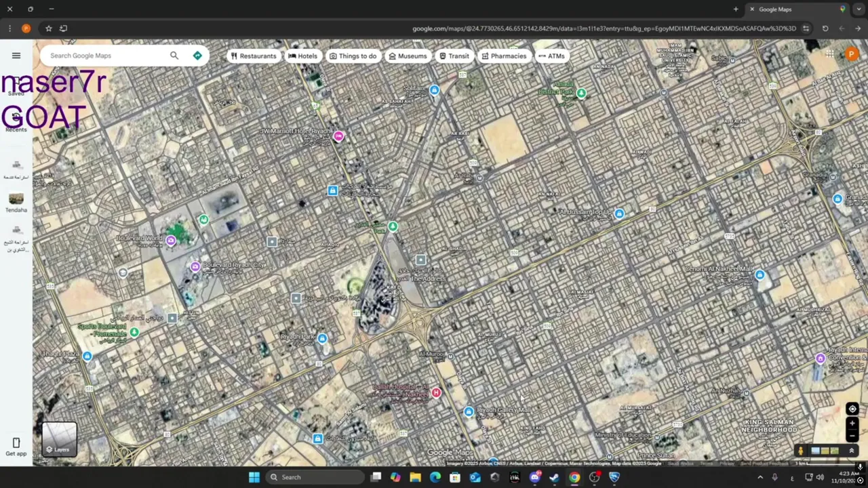Open Microsoft Edge from the taskbar
The width and height of the screenshot is (868, 488).
(x=435, y=477)
